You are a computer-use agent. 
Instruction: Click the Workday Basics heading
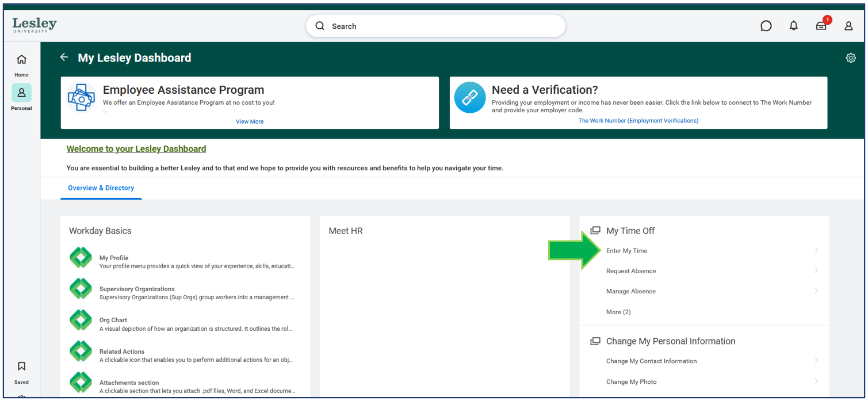click(100, 231)
